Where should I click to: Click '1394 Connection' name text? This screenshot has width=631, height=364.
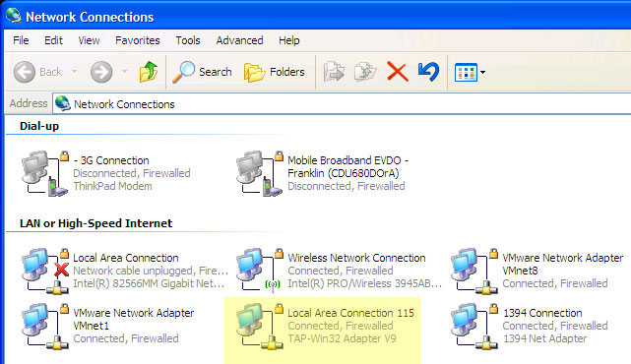coord(542,313)
